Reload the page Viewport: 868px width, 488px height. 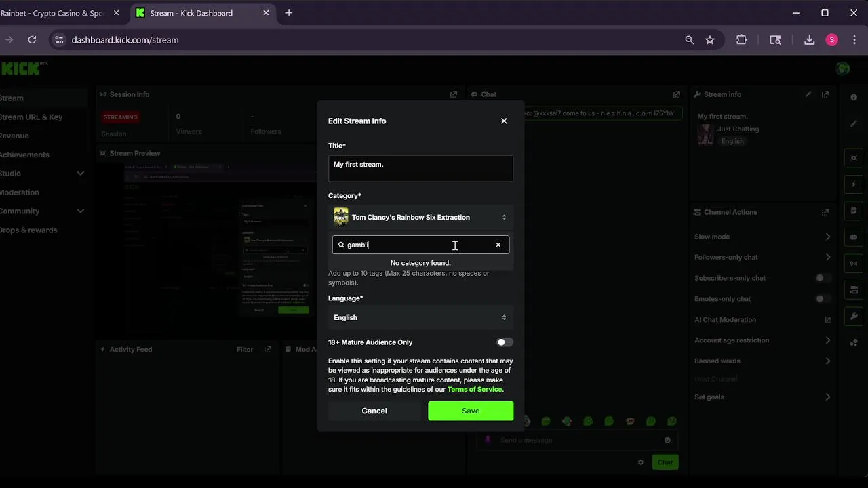32,40
